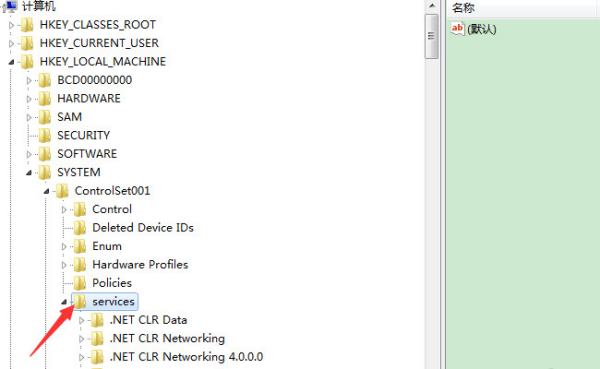This screenshot has width=600, height=369.
Task: Select the ControlSet001 key label
Action: pos(112,191)
